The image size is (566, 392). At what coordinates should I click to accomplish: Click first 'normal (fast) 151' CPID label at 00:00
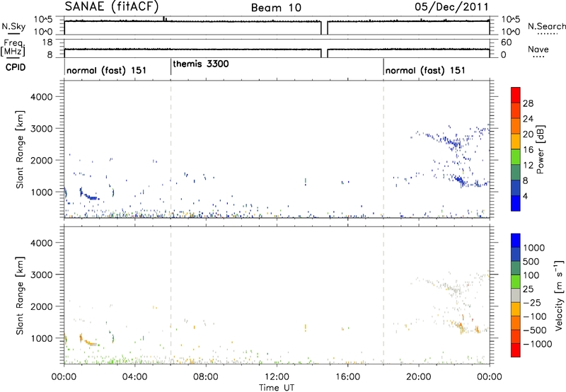coord(107,70)
